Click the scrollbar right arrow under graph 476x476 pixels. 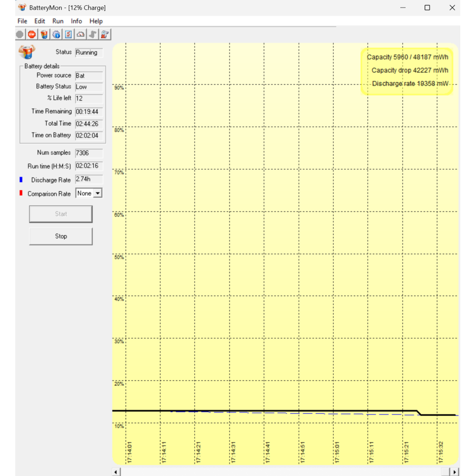coord(455,472)
